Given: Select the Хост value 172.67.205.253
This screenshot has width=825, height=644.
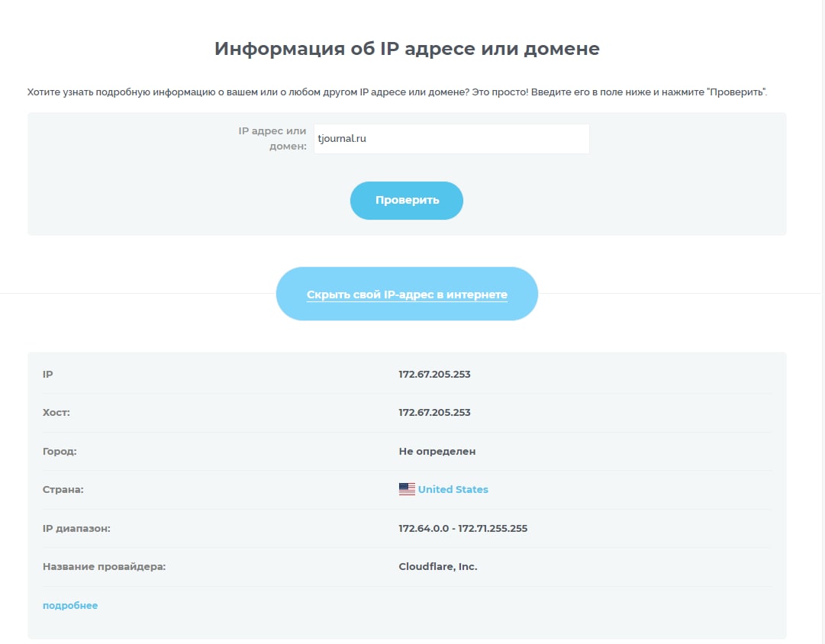Looking at the screenshot, I should click(x=434, y=413).
